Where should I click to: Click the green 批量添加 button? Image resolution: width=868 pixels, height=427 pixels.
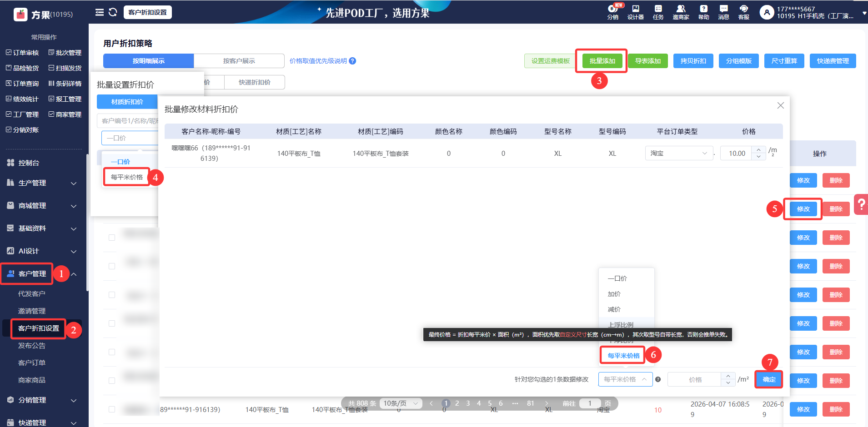[x=602, y=61]
